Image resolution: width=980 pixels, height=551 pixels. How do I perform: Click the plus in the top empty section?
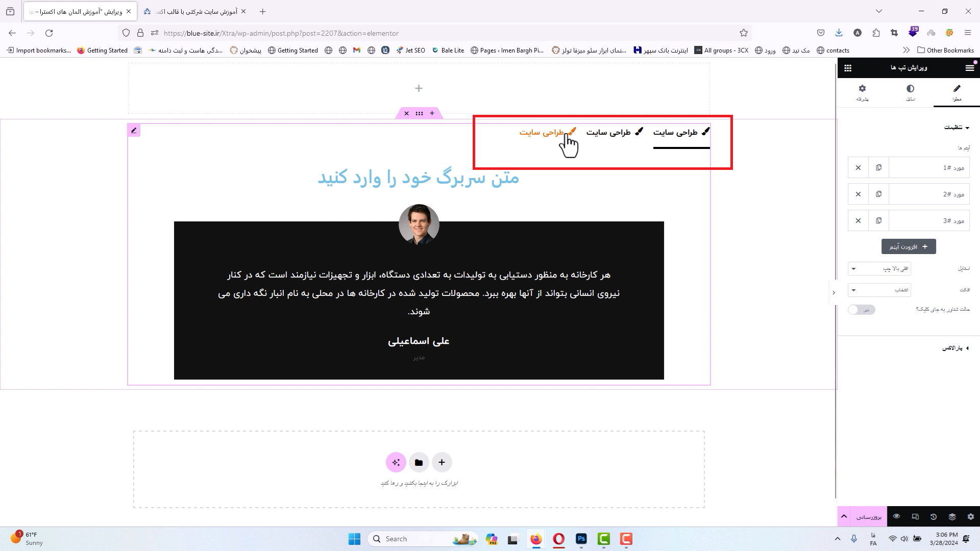click(x=419, y=88)
